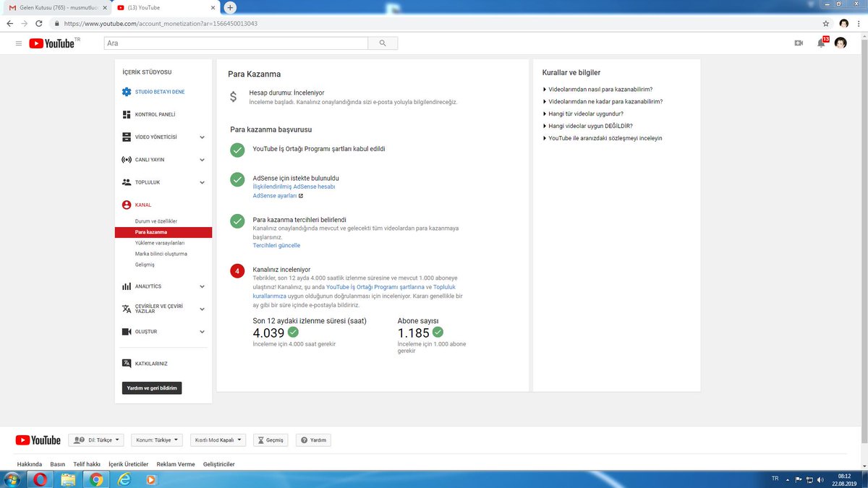The image size is (868, 488).
Task: Open the create video camera icon
Action: [799, 43]
